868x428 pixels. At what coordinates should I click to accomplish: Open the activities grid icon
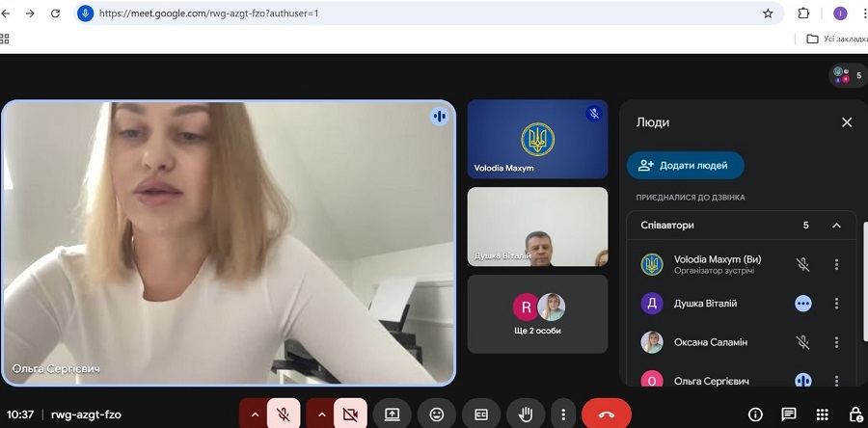coord(822,415)
